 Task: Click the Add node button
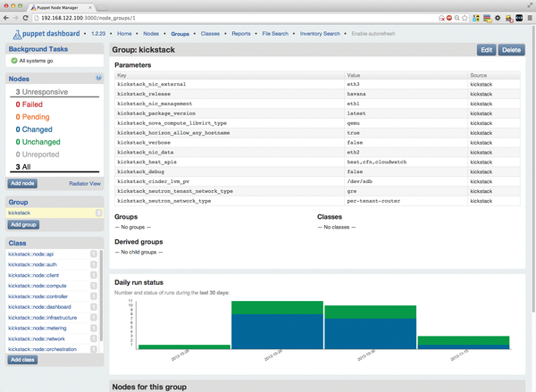[x=22, y=184]
